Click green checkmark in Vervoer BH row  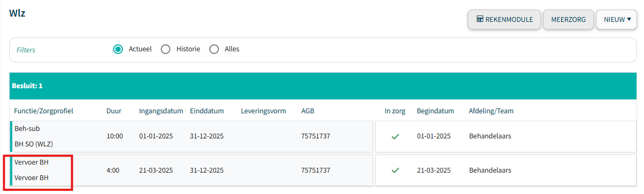tap(395, 170)
